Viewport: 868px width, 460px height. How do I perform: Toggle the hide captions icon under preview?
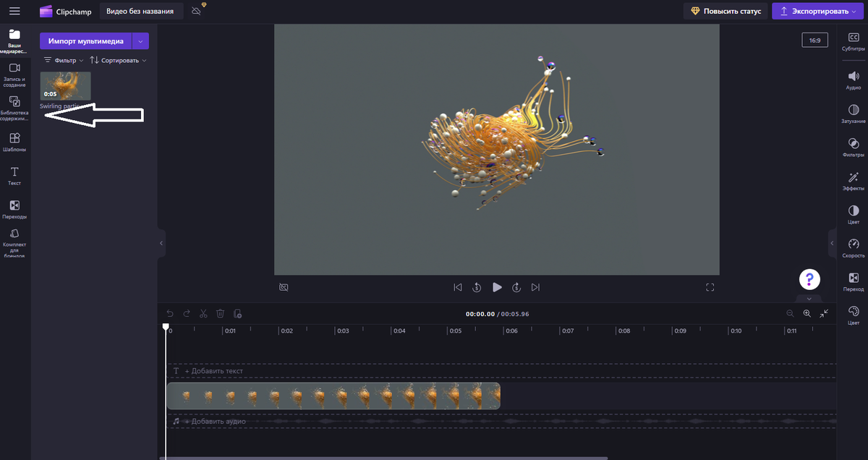tap(284, 287)
